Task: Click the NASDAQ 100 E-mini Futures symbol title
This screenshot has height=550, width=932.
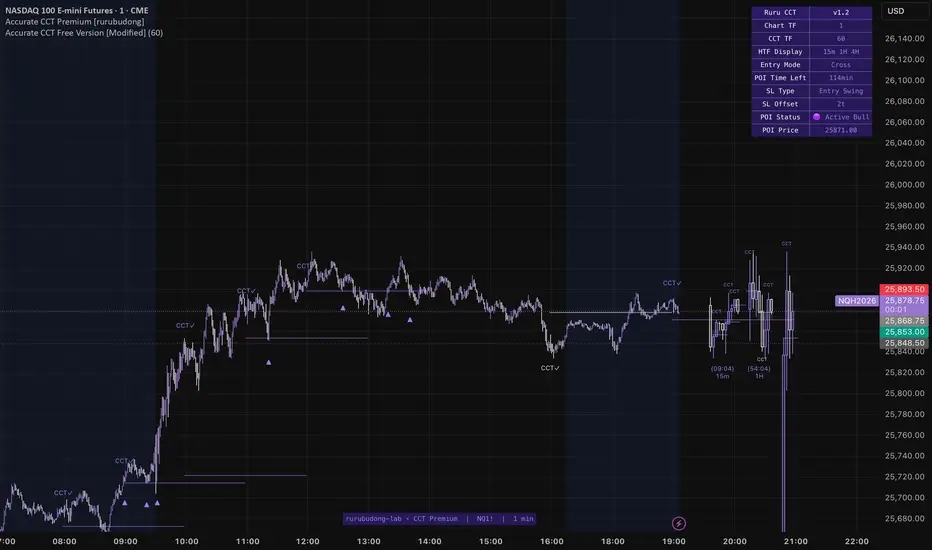Action: 77,10
